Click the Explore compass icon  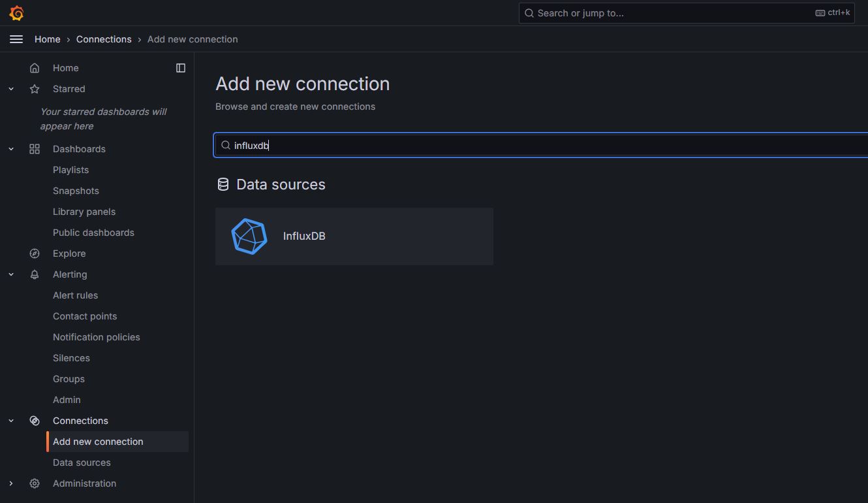(35, 253)
